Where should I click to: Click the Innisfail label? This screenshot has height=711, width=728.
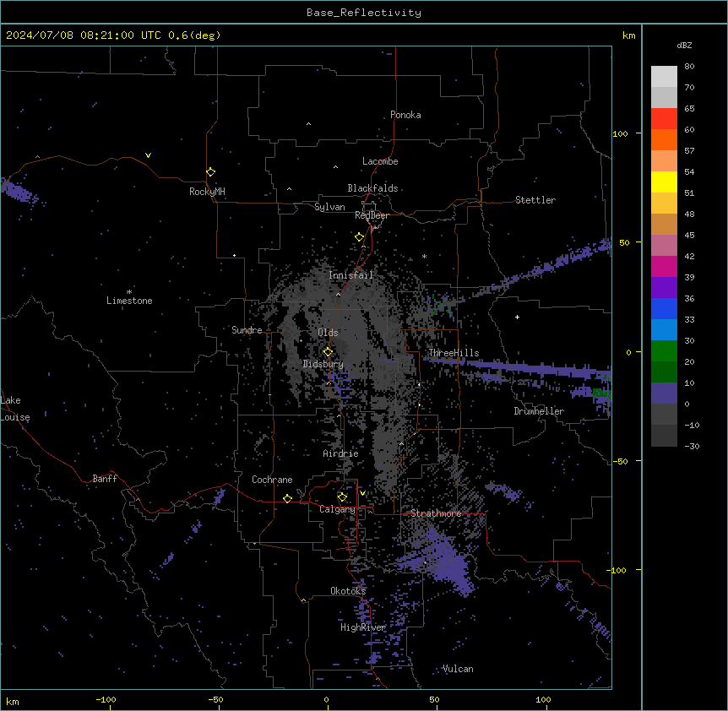350,275
